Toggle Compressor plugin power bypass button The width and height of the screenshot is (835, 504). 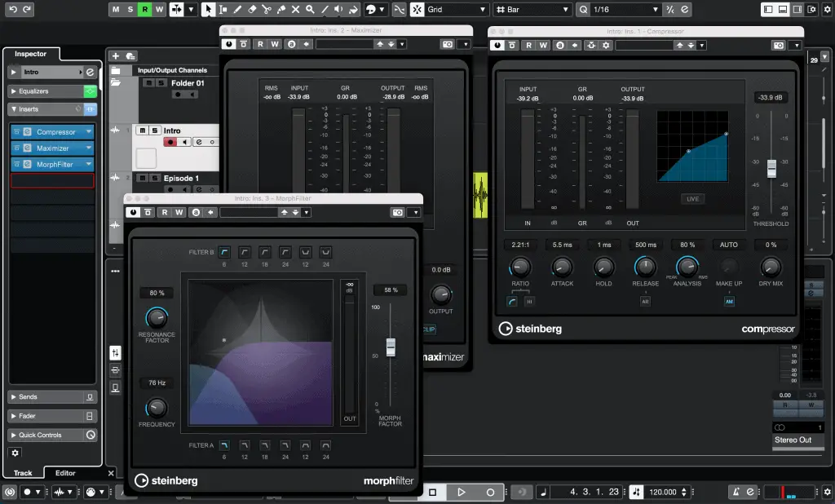pos(497,46)
